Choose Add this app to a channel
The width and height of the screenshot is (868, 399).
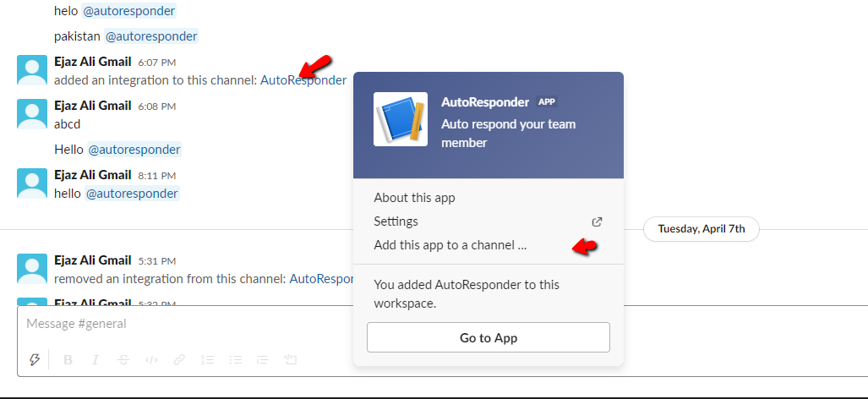click(450, 244)
